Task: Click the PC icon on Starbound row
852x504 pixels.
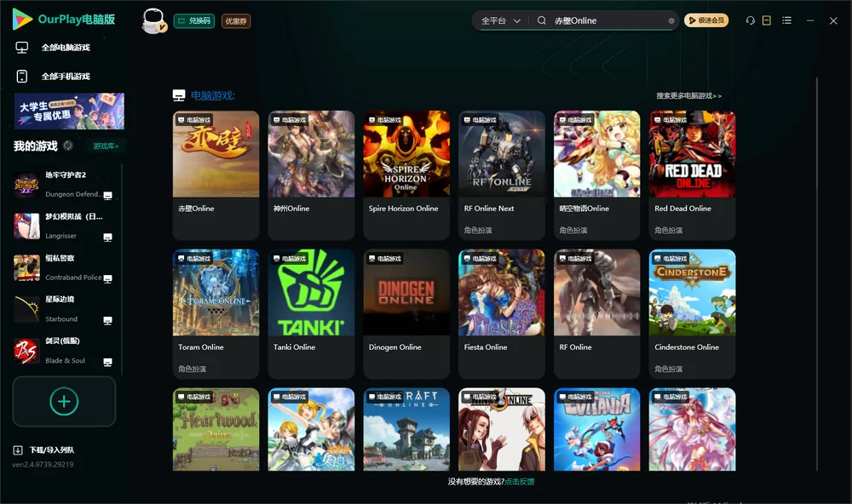Action: pos(107,320)
